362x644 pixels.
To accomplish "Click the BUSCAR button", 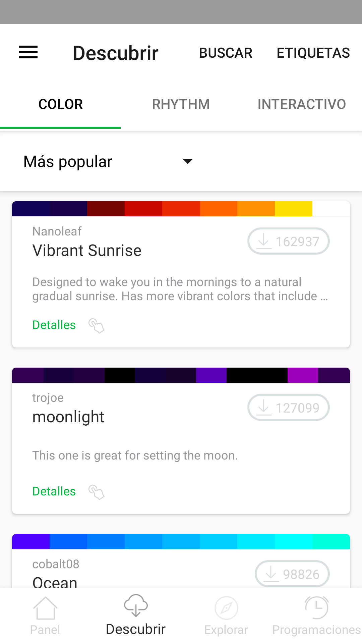I will (226, 53).
